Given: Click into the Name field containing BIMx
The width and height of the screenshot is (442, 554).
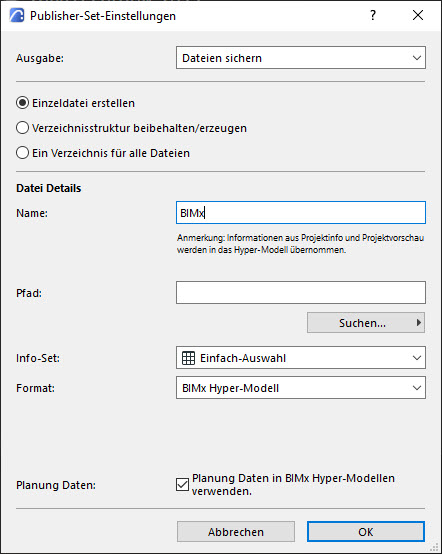Looking at the screenshot, I should 301,213.
